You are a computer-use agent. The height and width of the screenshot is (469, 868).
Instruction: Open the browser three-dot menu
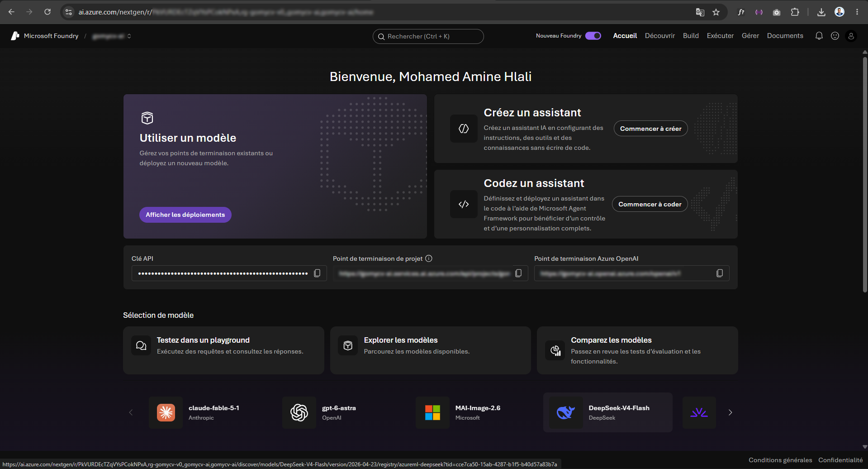point(857,12)
